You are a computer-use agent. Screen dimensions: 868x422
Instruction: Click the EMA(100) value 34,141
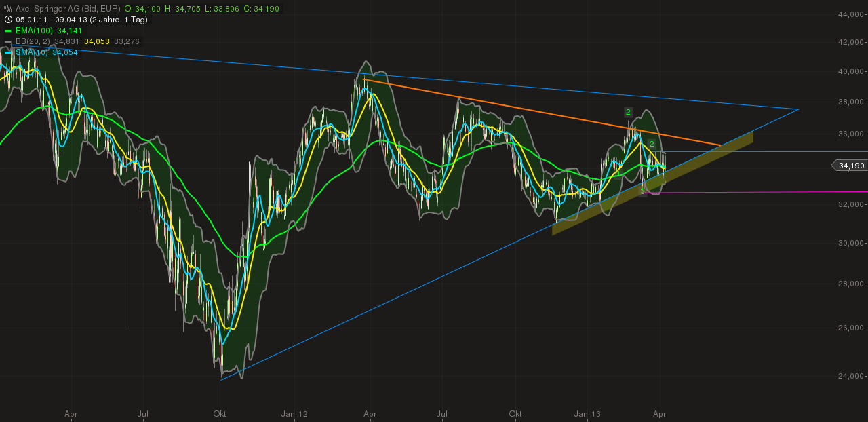coord(70,31)
